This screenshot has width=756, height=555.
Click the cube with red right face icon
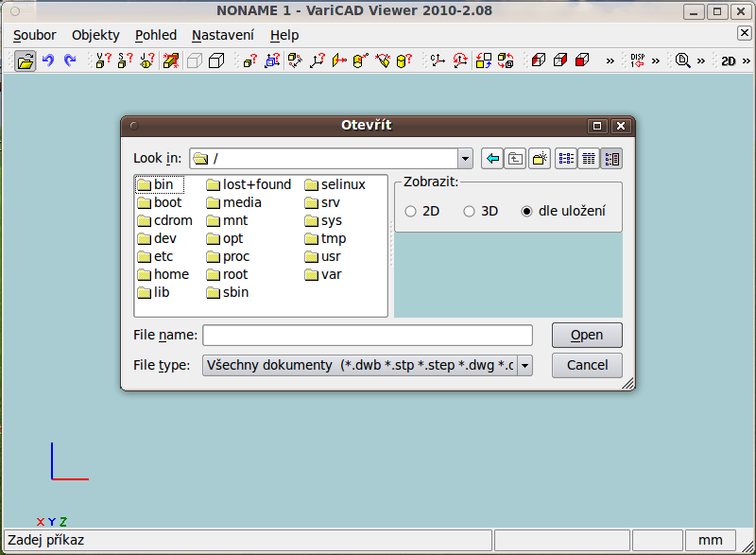coord(560,61)
